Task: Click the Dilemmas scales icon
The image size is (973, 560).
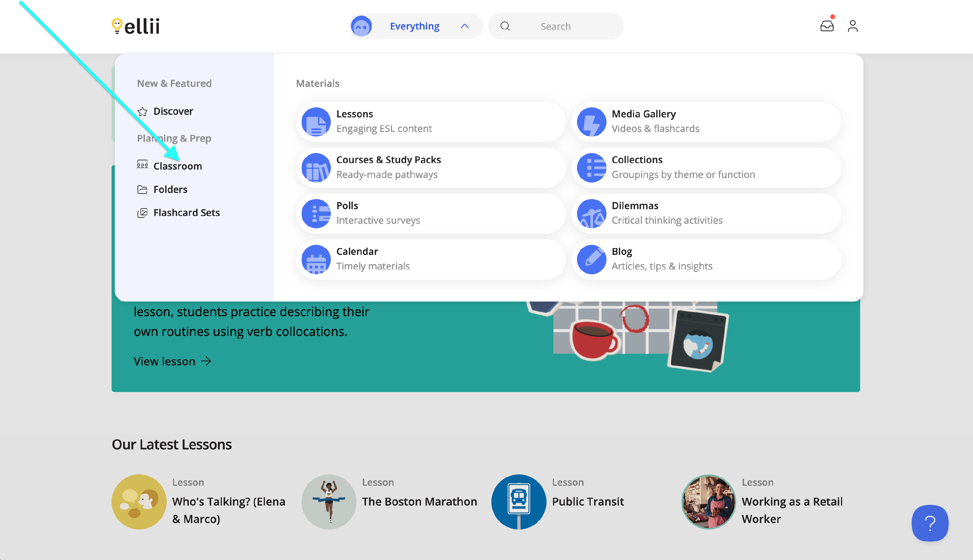Action: pyautogui.click(x=591, y=214)
